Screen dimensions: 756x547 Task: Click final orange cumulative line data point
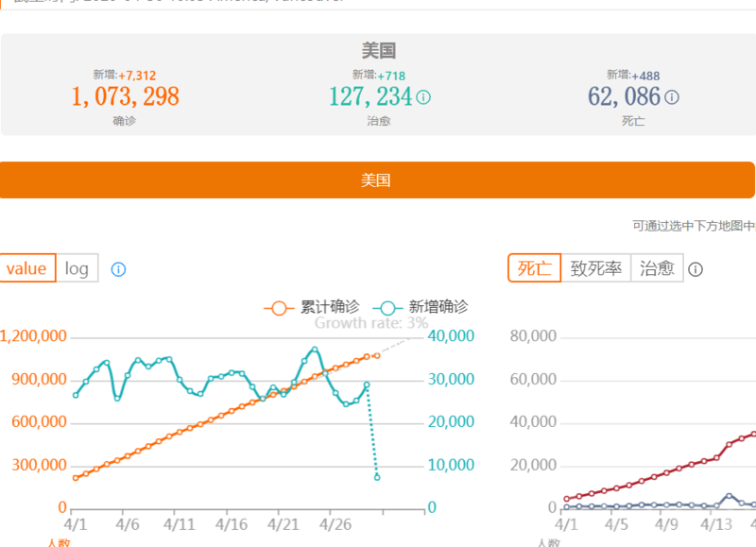(x=377, y=355)
